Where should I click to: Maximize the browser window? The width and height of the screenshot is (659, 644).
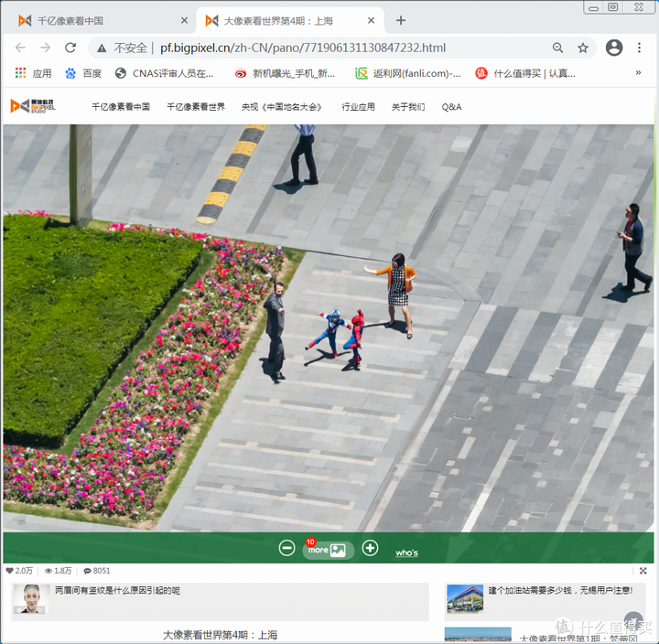pos(613,7)
